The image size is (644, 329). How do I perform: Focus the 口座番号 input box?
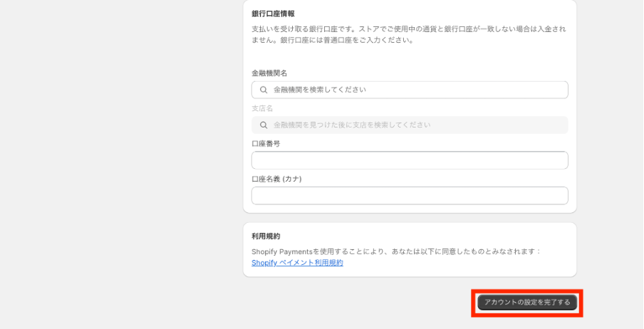point(410,160)
